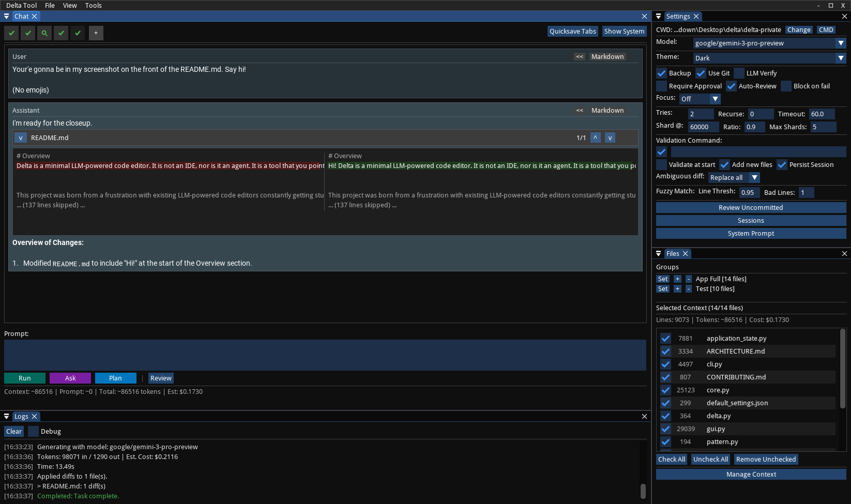Collapse the Assistant message with its << icon
Screen dimensions: 851x504
point(579,110)
